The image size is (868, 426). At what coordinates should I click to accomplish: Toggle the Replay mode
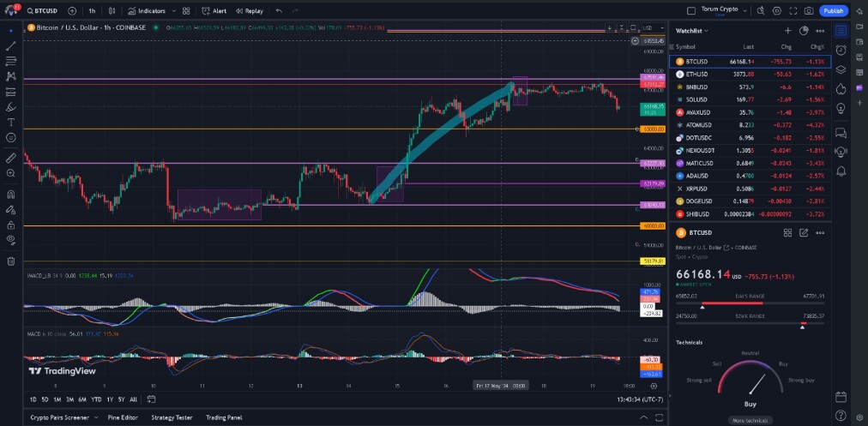click(x=249, y=11)
